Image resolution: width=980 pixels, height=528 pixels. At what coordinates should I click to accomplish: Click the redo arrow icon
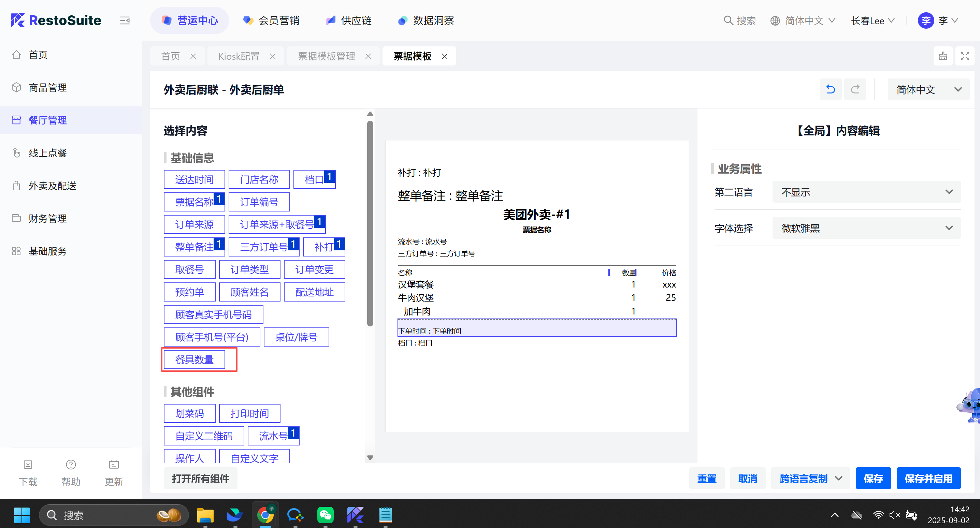pos(855,90)
